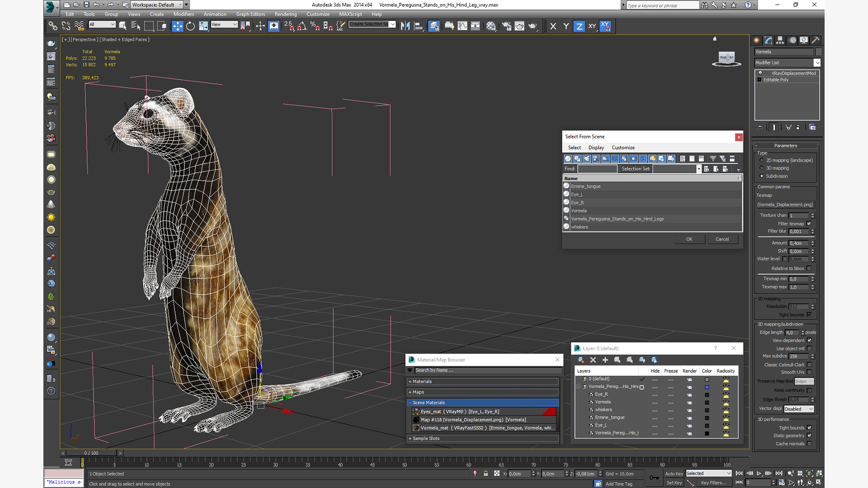Image resolution: width=868 pixels, height=488 pixels.
Task: Click Add Selected Objects plus icon in Layer dialog
Action: click(x=605, y=360)
